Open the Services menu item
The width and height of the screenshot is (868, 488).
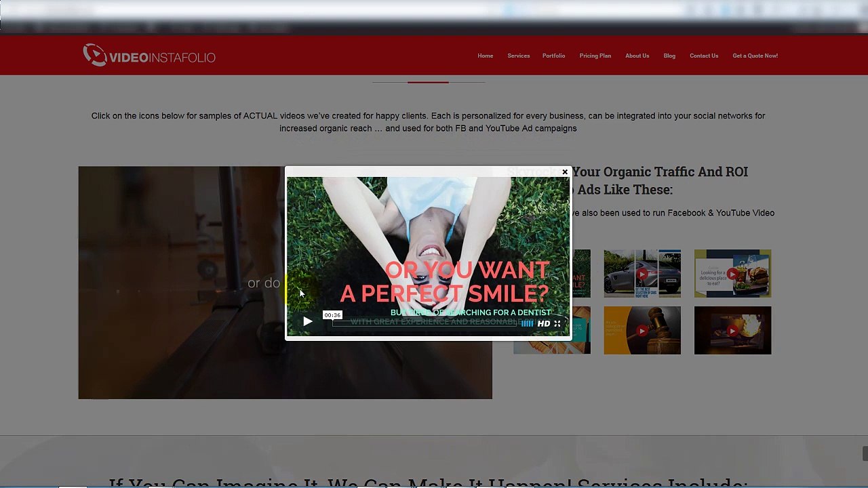coord(519,56)
